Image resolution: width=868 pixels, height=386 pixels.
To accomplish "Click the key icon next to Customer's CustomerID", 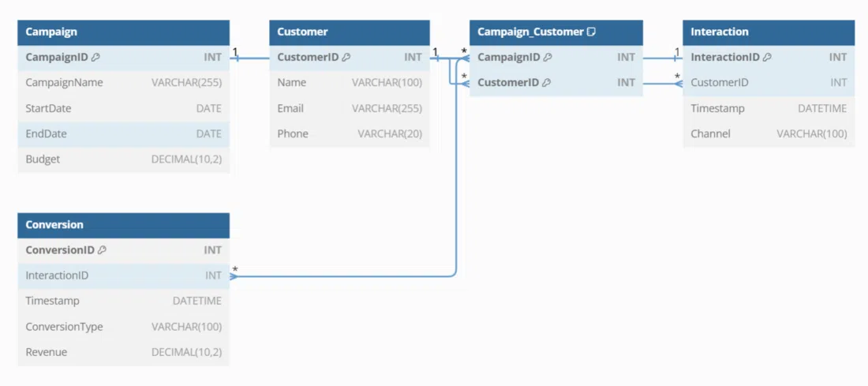I will coord(346,58).
